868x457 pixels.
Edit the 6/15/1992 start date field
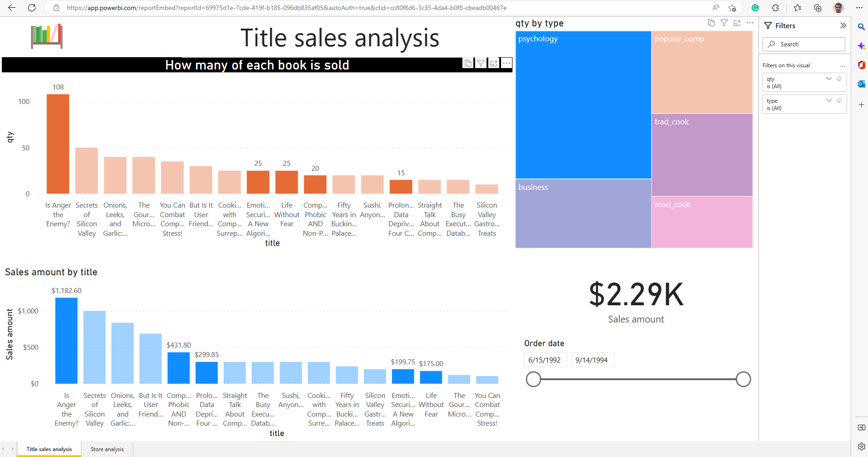(x=546, y=359)
